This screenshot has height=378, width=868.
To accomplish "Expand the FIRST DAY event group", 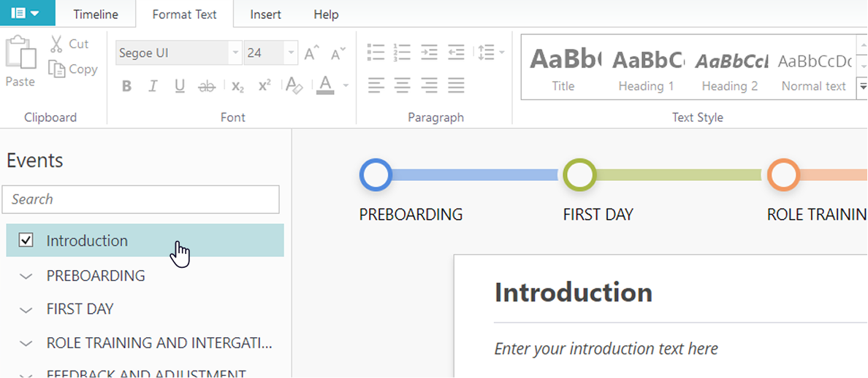I will click(26, 309).
